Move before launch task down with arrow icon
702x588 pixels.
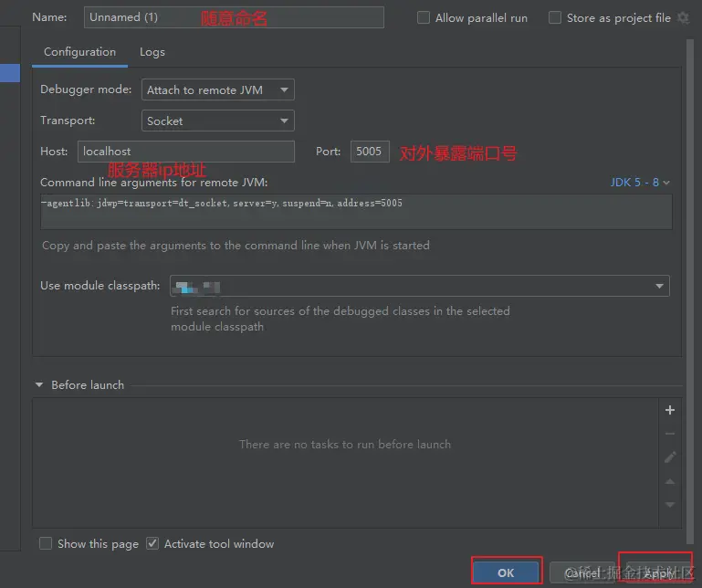point(670,505)
